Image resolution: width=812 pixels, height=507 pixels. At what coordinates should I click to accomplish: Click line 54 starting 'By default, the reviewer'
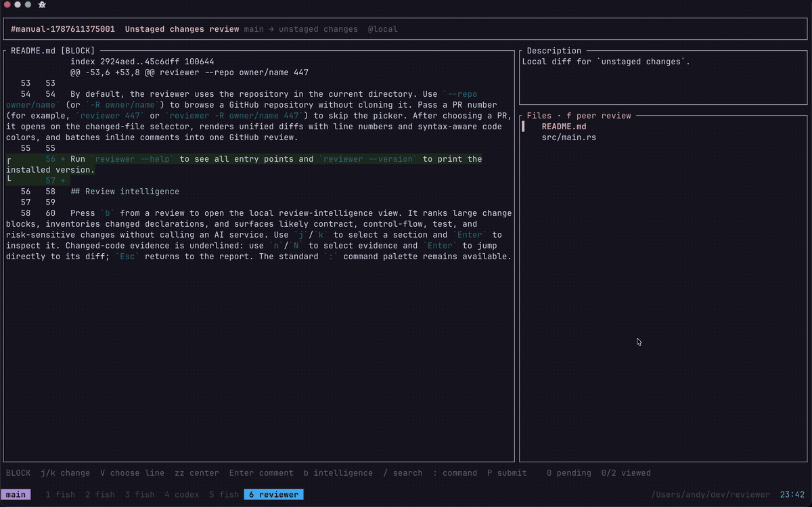(x=259, y=116)
